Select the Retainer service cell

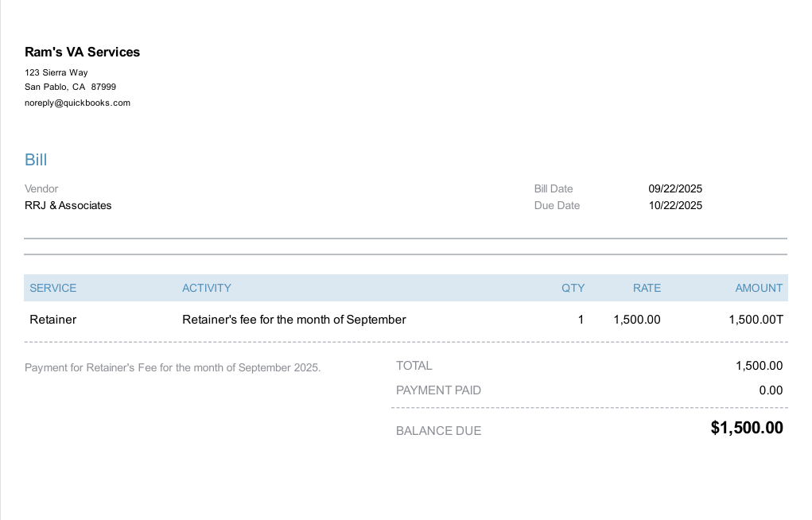pyautogui.click(x=52, y=320)
